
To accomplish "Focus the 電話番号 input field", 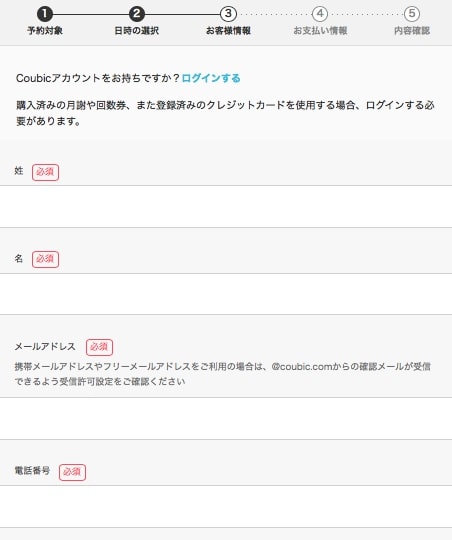I will click(226, 506).
